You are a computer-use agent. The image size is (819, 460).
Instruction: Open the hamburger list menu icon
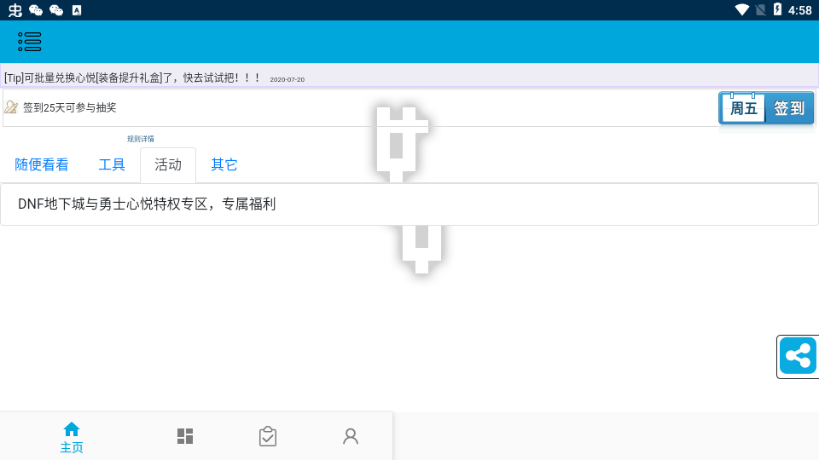click(30, 41)
